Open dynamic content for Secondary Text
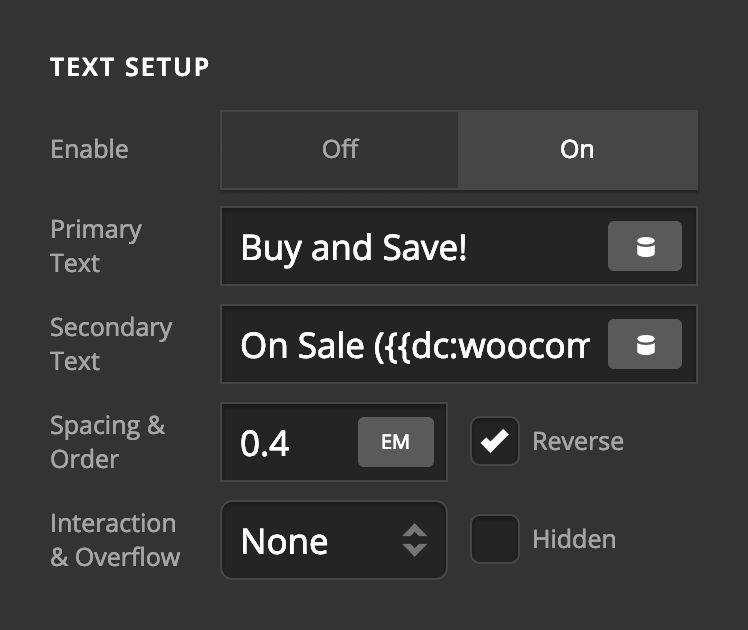Viewport: 748px width, 630px height. point(645,344)
